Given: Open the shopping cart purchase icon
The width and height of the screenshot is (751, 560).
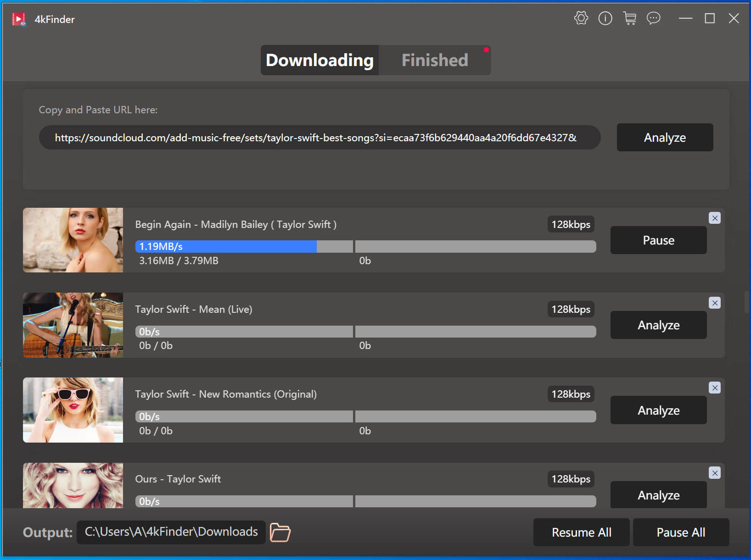Looking at the screenshot, I should pyautogui.click(x=629, y=18).
